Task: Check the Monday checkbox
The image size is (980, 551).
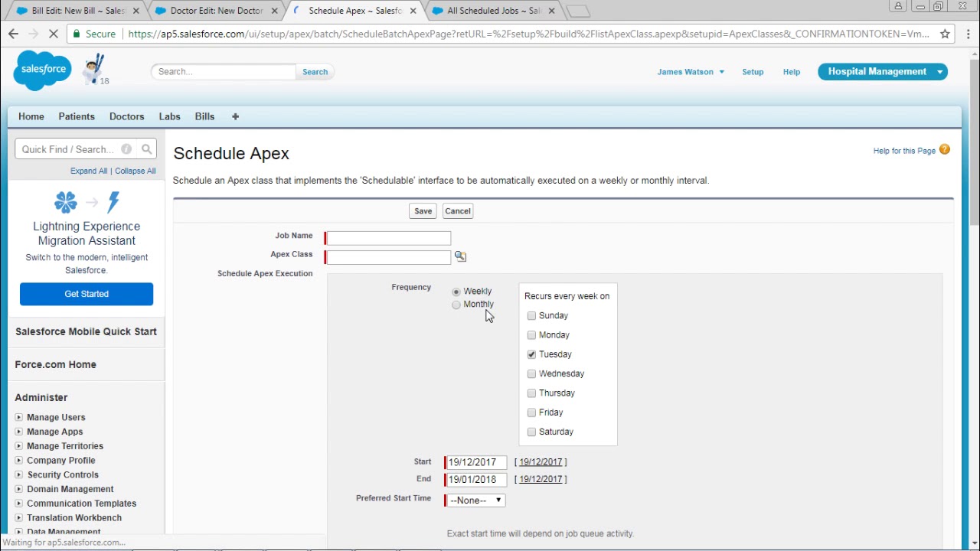Action: tap(531, 334)
